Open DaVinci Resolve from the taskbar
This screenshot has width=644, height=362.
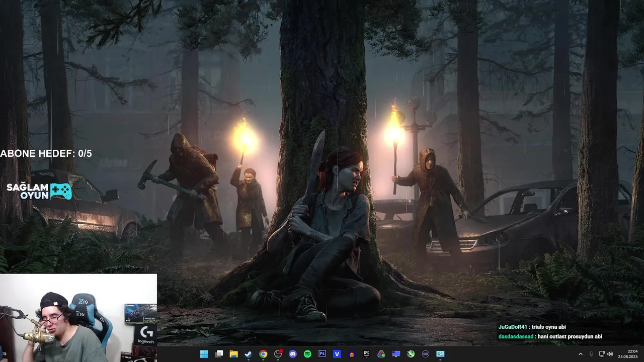point(381,354)
